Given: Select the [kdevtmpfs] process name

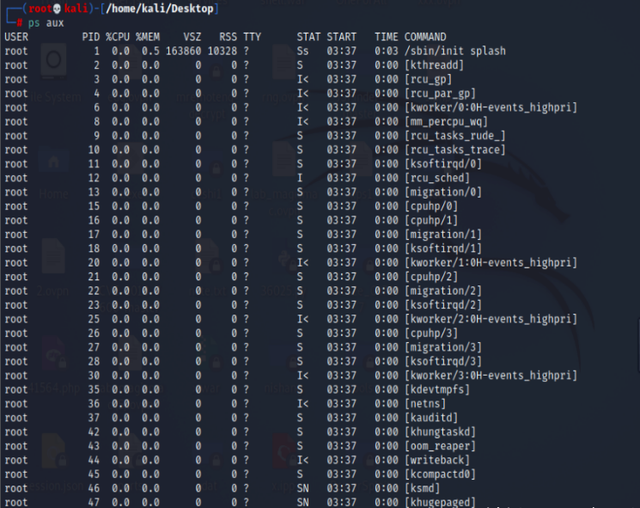Looking at the screenshot, I should [x=437, y=390].
